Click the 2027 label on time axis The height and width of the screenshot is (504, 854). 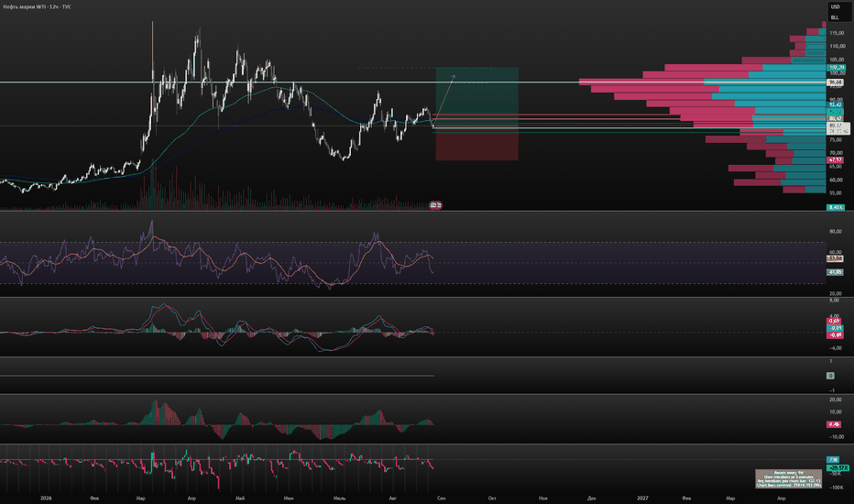642,498
